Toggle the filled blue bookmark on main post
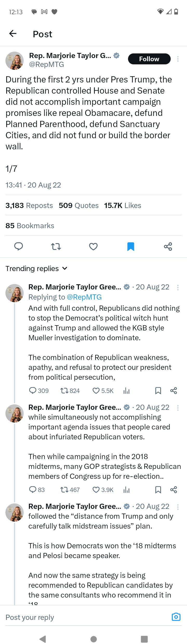Viewport: 187px width, 644px height. pyautogui.click(x=131, y=246)
